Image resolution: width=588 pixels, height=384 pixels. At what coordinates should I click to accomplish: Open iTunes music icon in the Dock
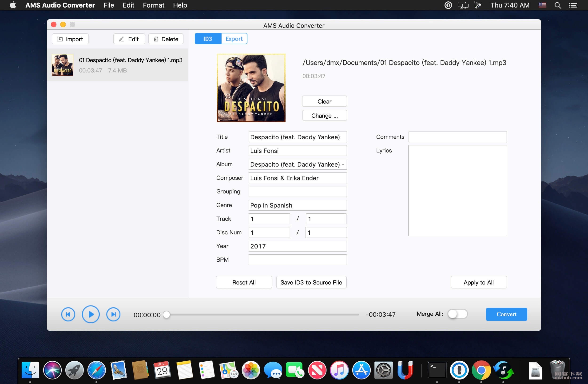coord(339,370)
